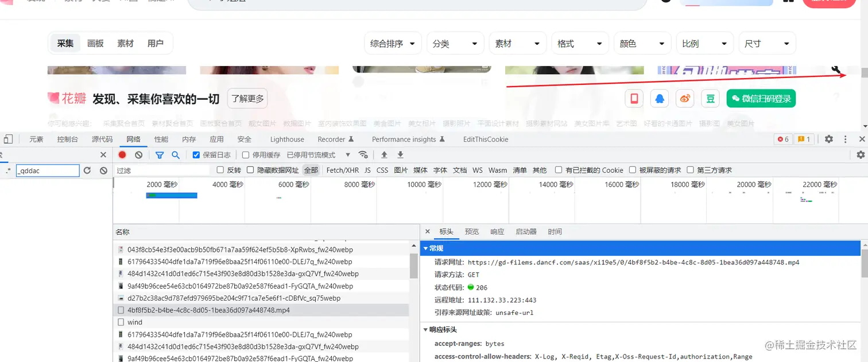Open 比例 ratio dropdown
This screenshot has width=868, height=362.
704,44
